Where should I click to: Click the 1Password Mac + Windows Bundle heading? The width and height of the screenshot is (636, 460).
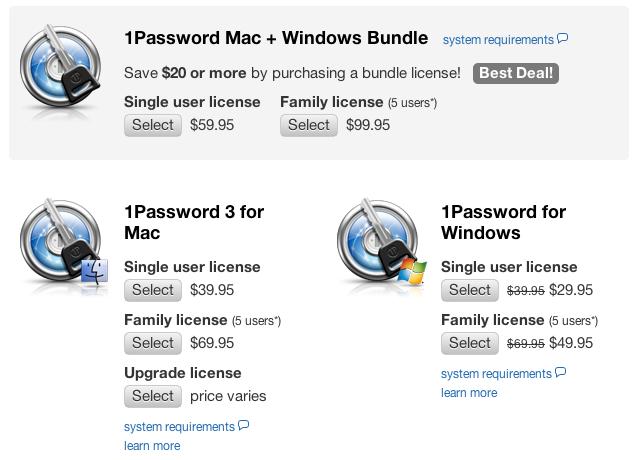point(276,38)
